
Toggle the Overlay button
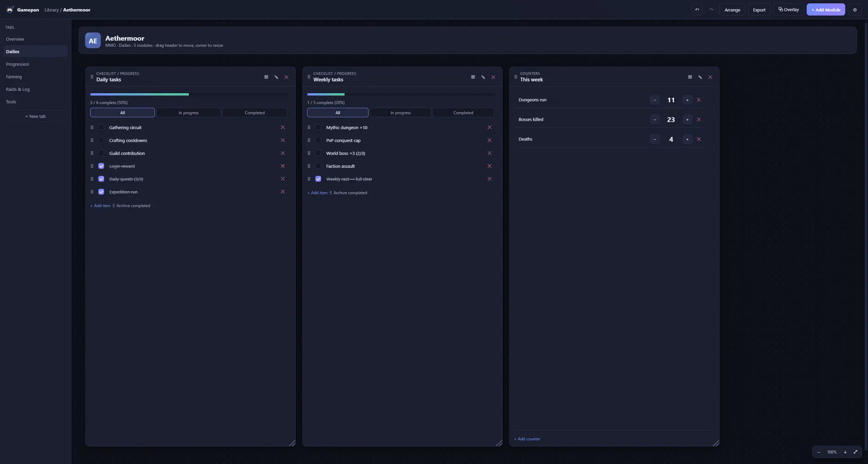pyautogui.click(x=788, y=10)
